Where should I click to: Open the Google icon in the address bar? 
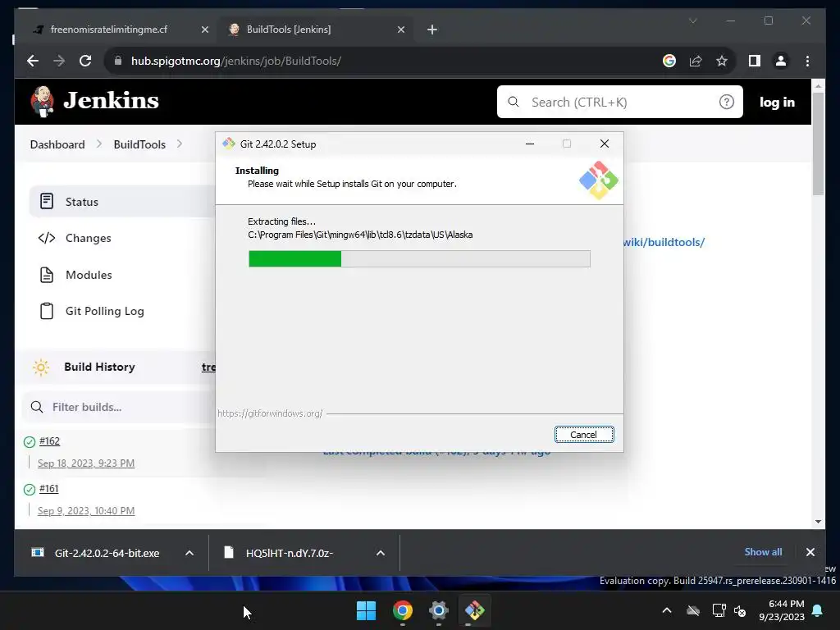point(669,61)
